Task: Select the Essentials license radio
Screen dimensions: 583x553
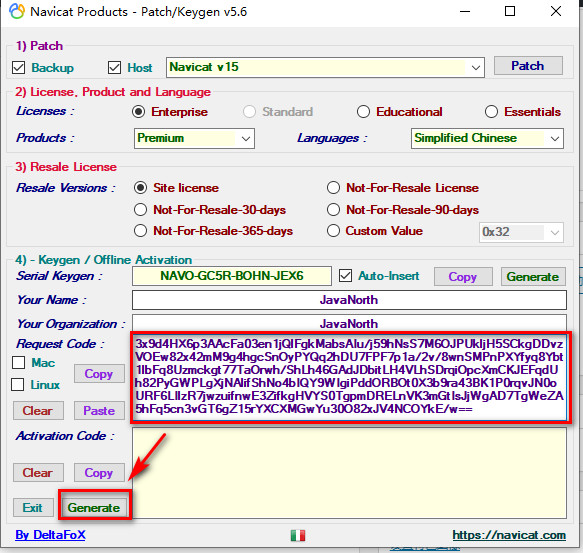Action: 491,112
